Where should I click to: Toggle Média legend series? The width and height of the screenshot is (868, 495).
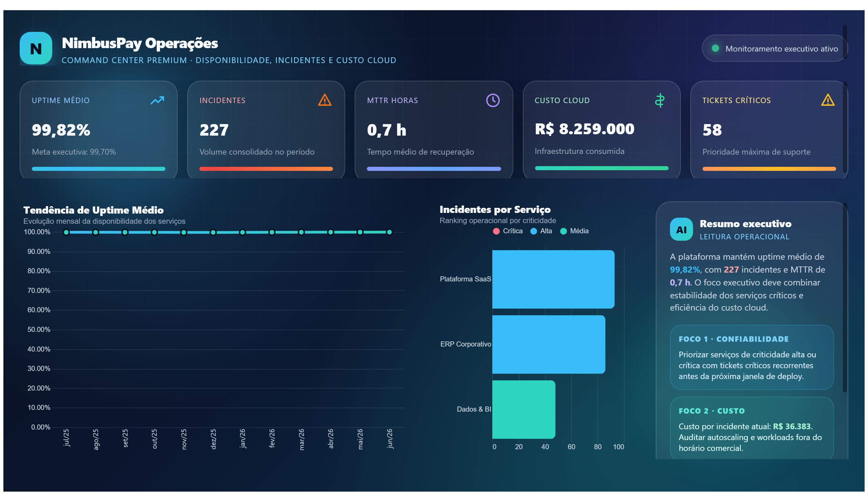point(574,231)
